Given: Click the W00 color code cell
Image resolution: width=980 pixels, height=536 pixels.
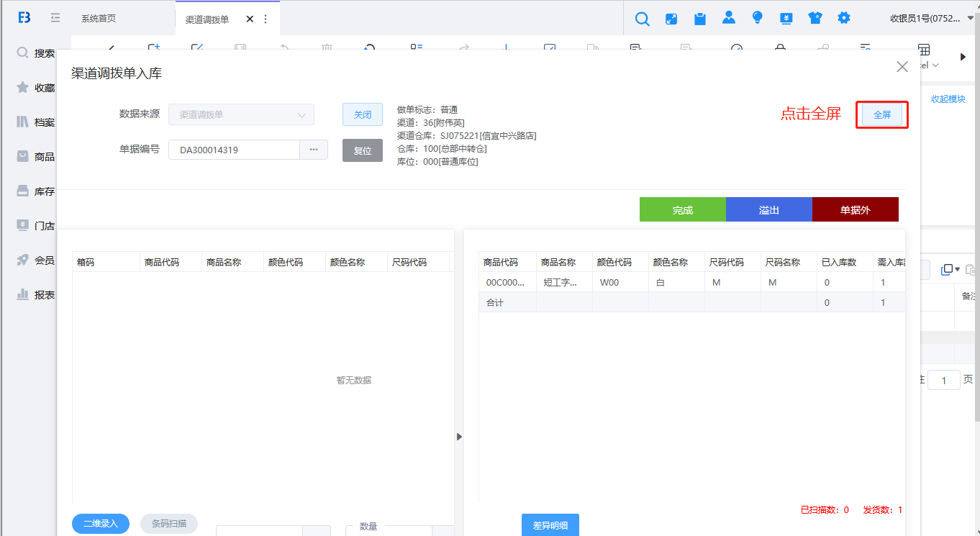Looking at the screenshot, I should tap(620, 282).
